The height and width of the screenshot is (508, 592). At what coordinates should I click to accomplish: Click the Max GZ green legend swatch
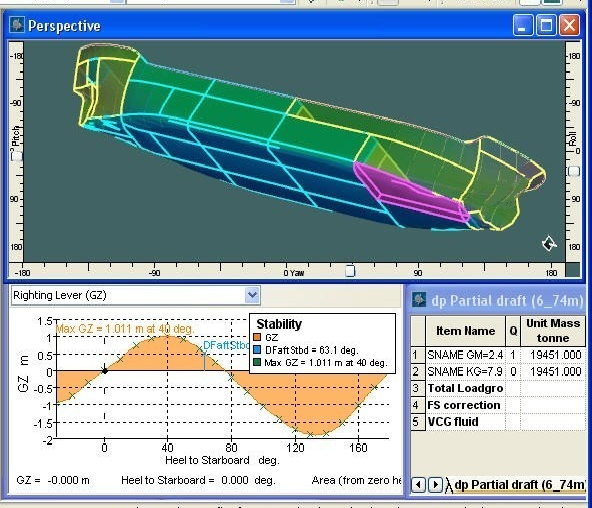(x=257, y=363)
